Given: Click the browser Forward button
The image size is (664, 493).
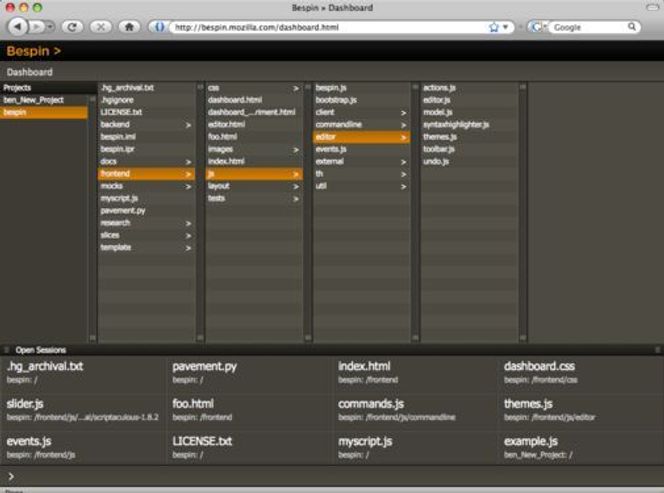Looking at the screenshot, I should (37, 27).
